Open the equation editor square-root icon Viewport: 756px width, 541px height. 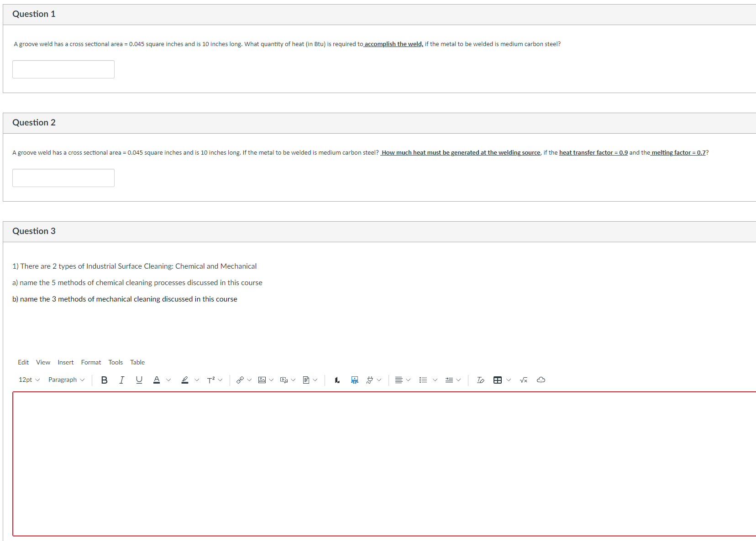(524, 380)
